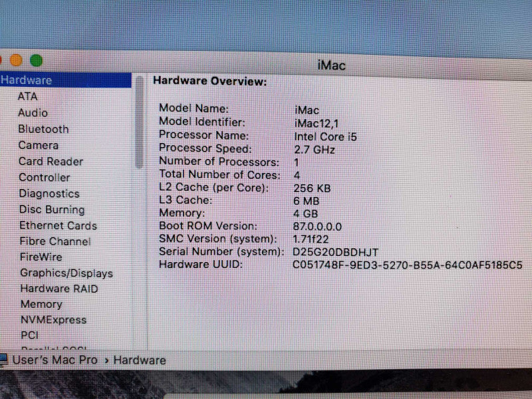This screenshot has width=532, height=399.
Task: Click User's Mac Pro in path bar
Action: pyautogui.click(x=55, y=360)
